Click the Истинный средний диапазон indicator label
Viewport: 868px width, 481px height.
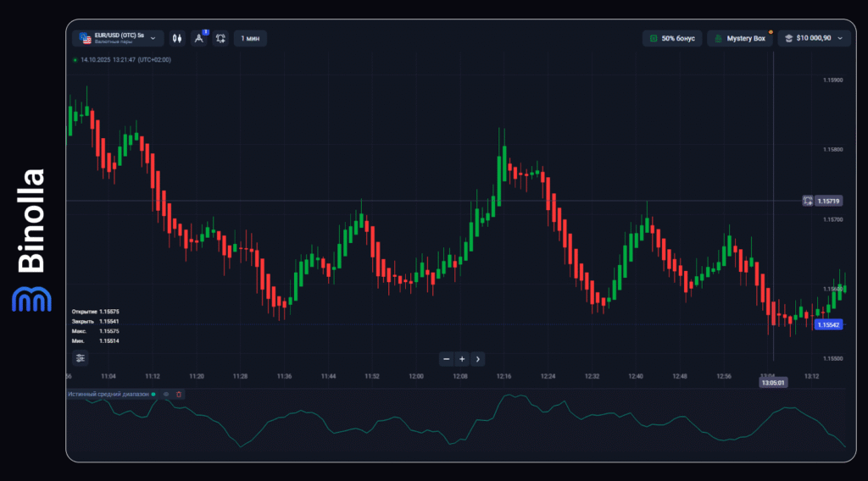[108, 394]
